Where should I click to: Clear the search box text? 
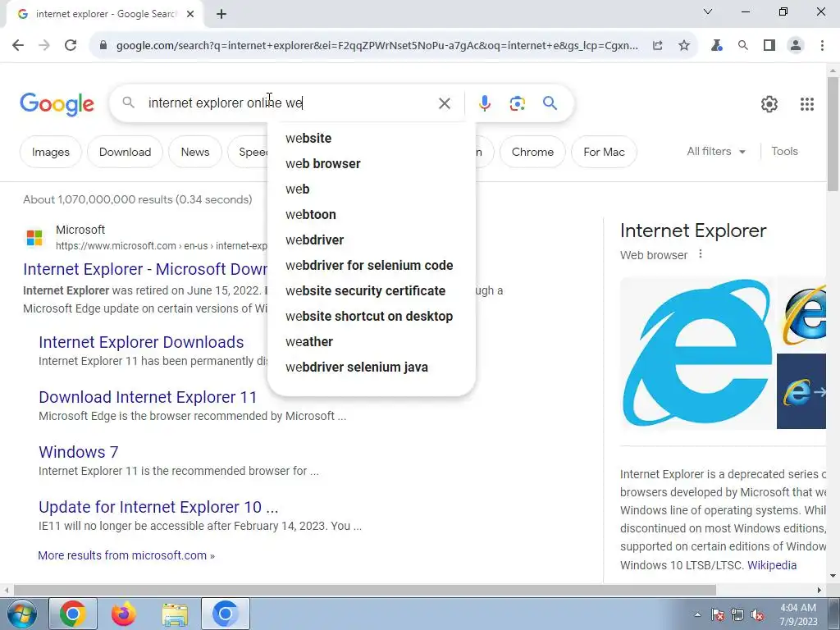coord(444,103)
